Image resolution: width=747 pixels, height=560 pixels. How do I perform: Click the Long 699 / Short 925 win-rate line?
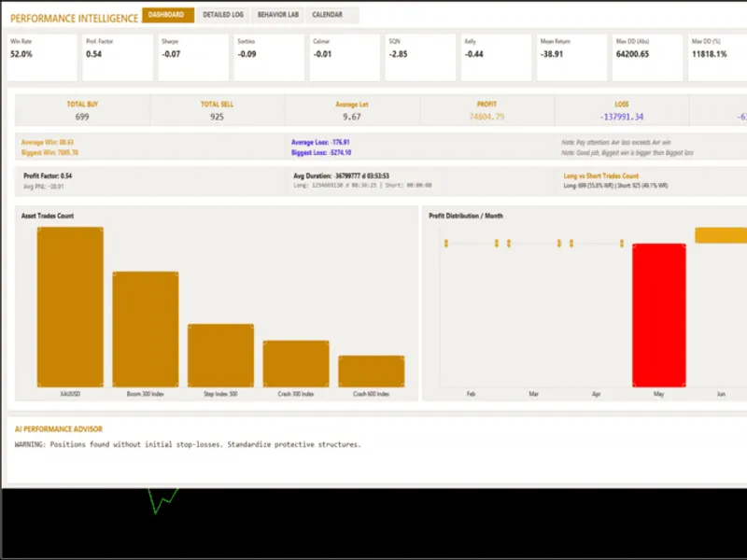point(615,185)
